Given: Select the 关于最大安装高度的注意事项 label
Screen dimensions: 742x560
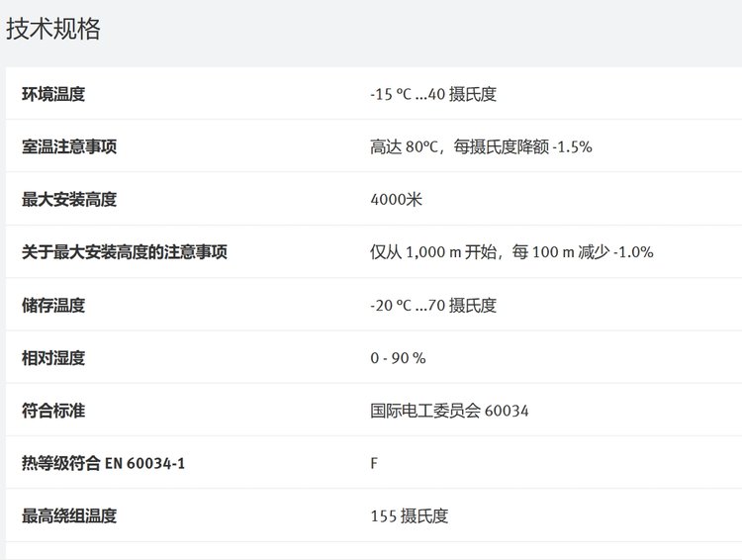Looking at the screenshot, I should click(x=125, y=252).
